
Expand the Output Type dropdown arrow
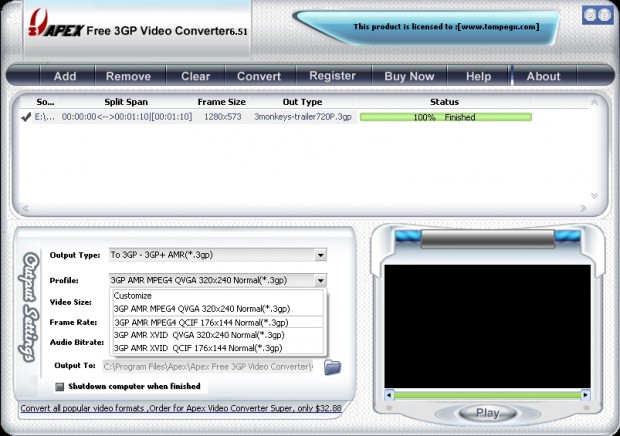coord(321,255)
